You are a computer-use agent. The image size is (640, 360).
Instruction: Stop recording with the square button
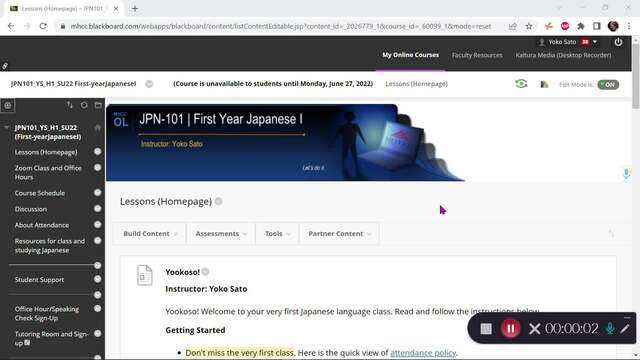[x=486, y=329]
